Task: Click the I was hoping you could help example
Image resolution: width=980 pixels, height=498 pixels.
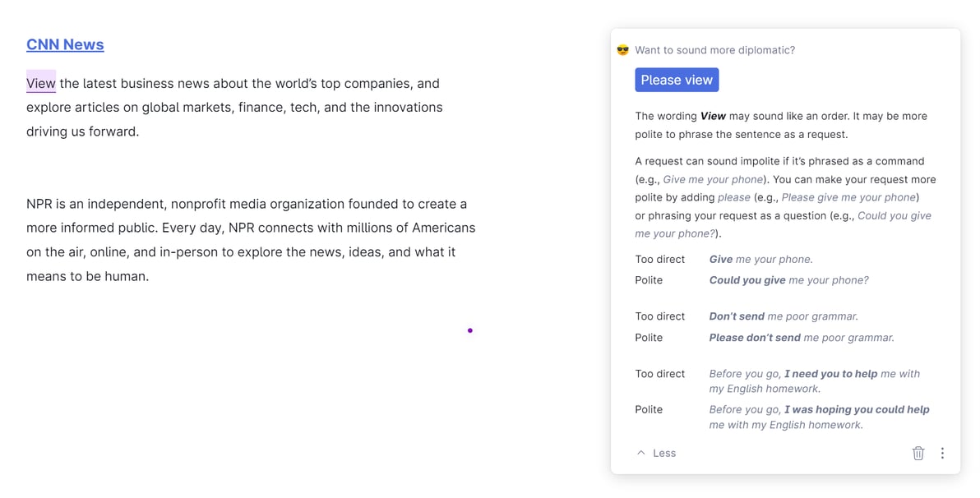Action: click(x=820, y=417)
